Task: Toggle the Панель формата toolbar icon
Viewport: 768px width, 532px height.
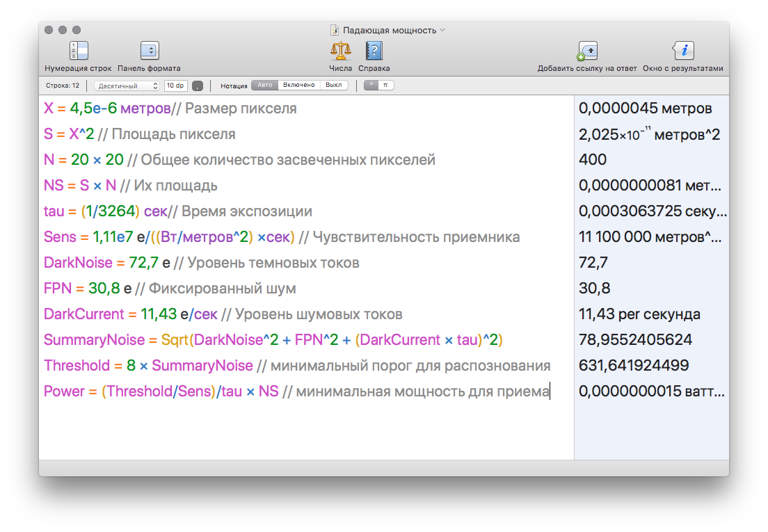Action: point(150,50)
